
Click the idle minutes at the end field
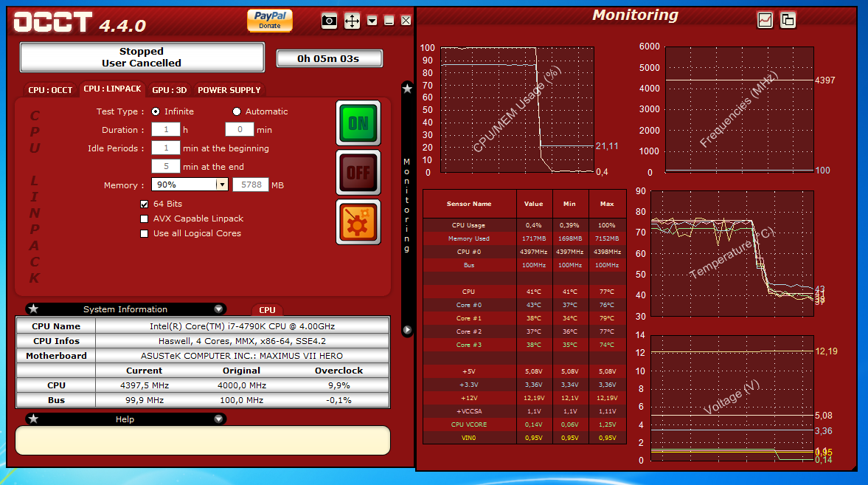165,166
